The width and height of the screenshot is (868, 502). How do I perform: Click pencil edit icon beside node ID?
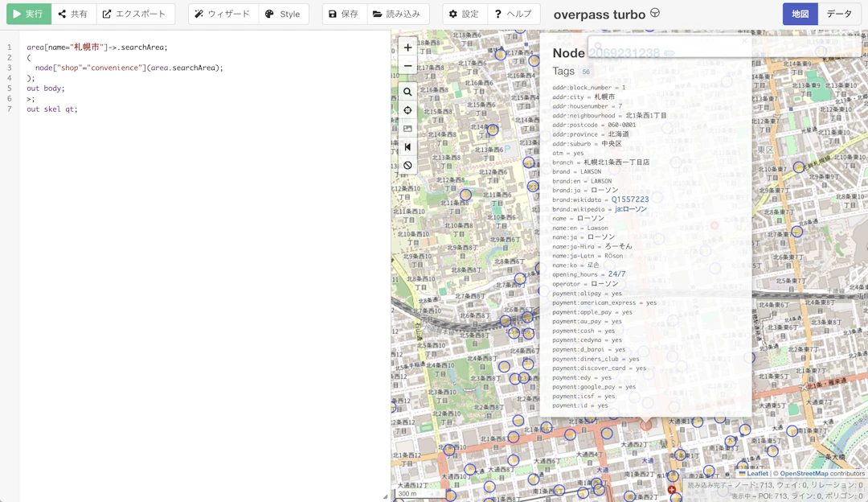(x=669, y=54)
